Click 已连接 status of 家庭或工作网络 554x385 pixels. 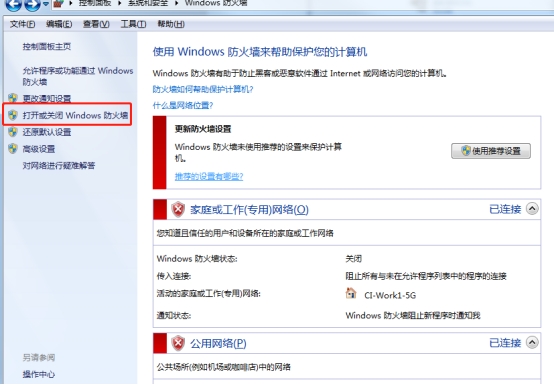pos(505,209)
